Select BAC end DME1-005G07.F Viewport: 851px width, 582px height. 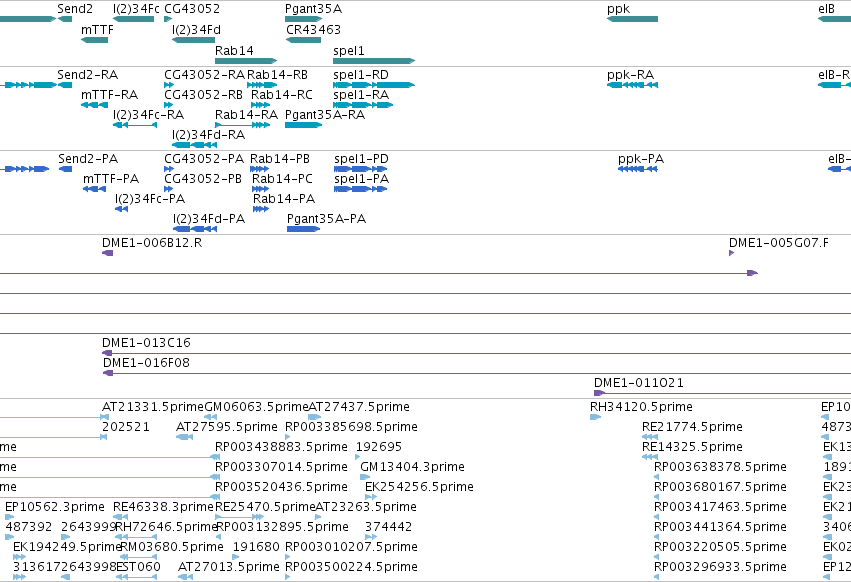732,253
